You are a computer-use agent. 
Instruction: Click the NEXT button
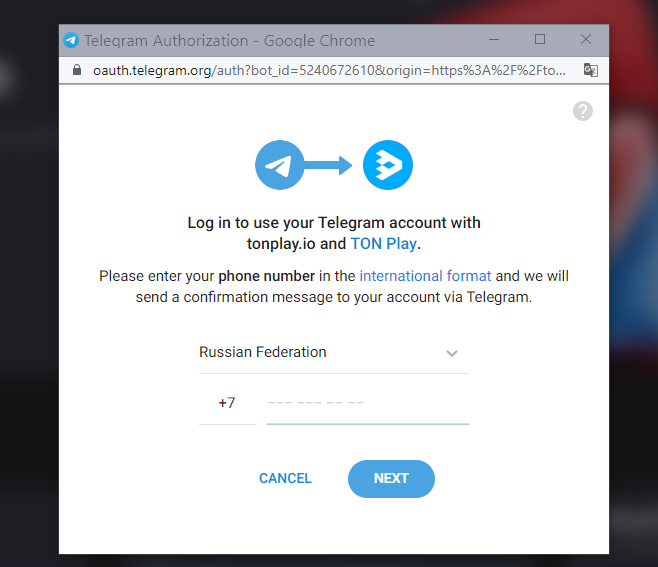pos(391,479)
